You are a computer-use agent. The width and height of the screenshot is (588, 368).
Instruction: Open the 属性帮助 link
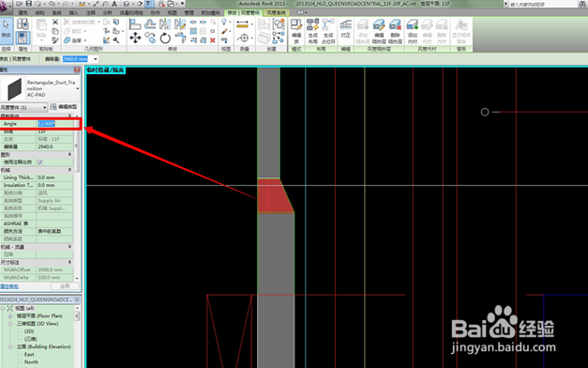(x=9, y=286)
